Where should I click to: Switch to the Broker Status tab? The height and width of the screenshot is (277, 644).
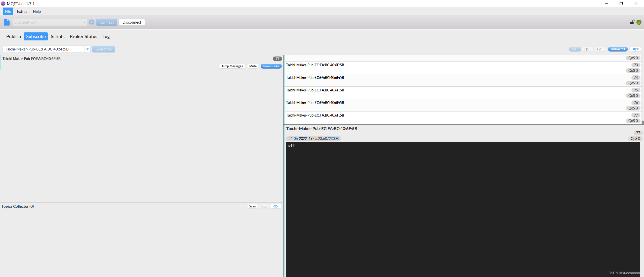coord(83,36)
